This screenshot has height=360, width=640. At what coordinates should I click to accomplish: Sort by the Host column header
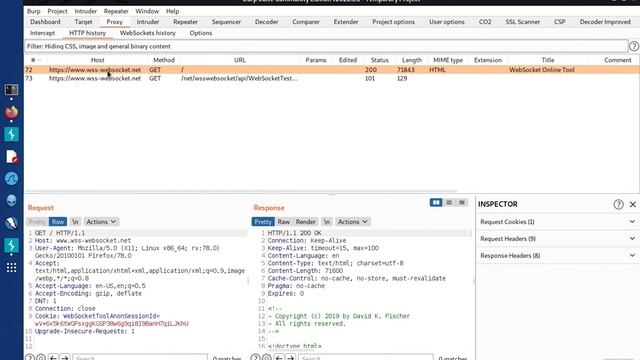98,60
